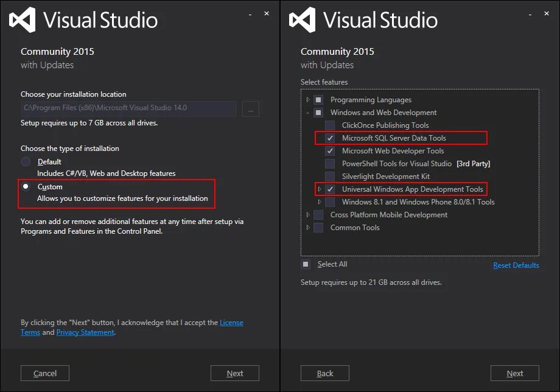Click the ClickOnce Publishing Tools label
The image size is (560, 392).
pos(385,125)
